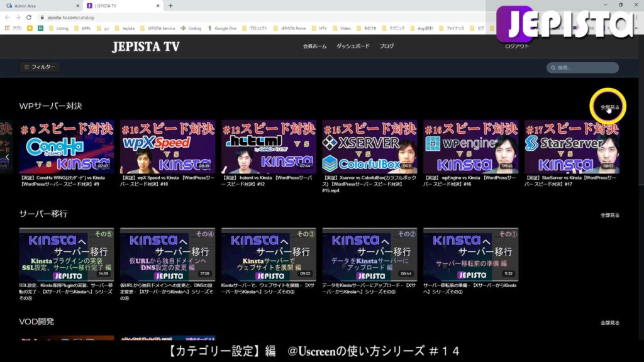The width and height of the screenshot is (644, 362).
Task: Open ダッシュボード in the navigation
Action: (x=353, y=46)
